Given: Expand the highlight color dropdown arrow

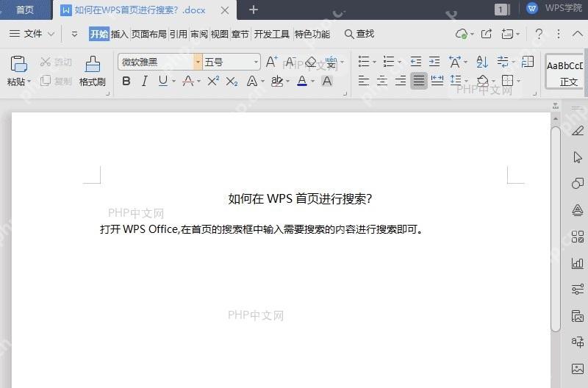Looking at the screenshot, I should coord(288,82).
